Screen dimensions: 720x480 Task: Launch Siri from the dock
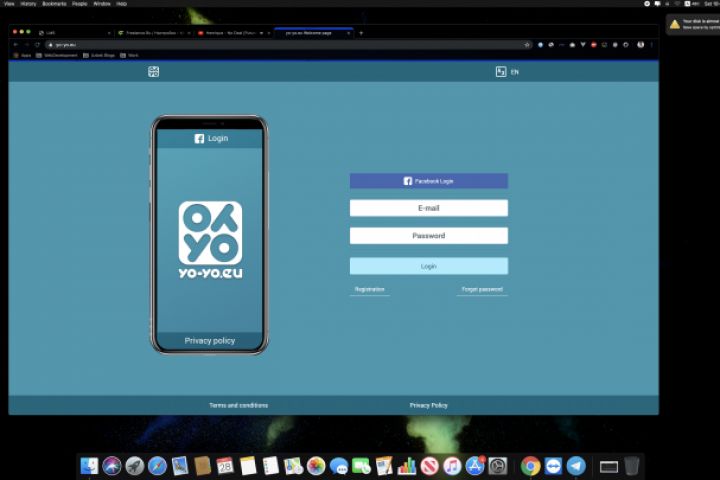(x=112, y=466)
